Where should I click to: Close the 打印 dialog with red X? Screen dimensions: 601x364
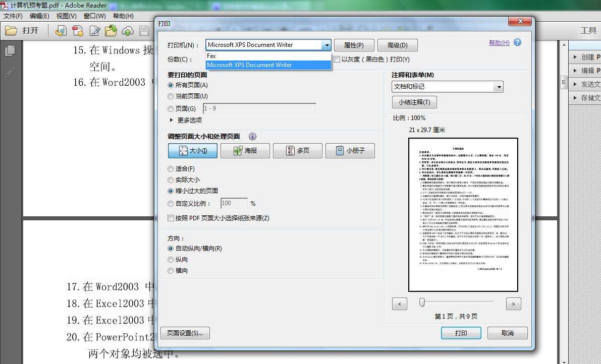pos(520,22)
